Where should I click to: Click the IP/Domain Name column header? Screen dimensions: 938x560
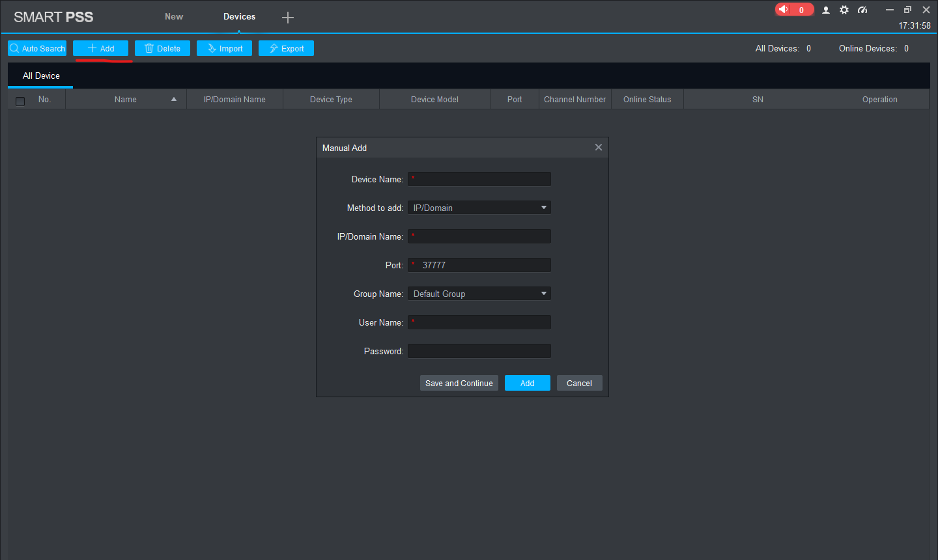click(x=234, y=100)
